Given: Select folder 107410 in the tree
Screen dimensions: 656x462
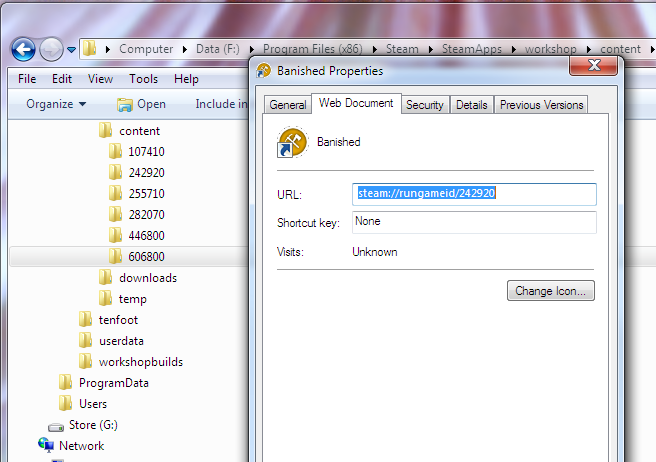Looking at the screenshot, I should coord(146,151).
